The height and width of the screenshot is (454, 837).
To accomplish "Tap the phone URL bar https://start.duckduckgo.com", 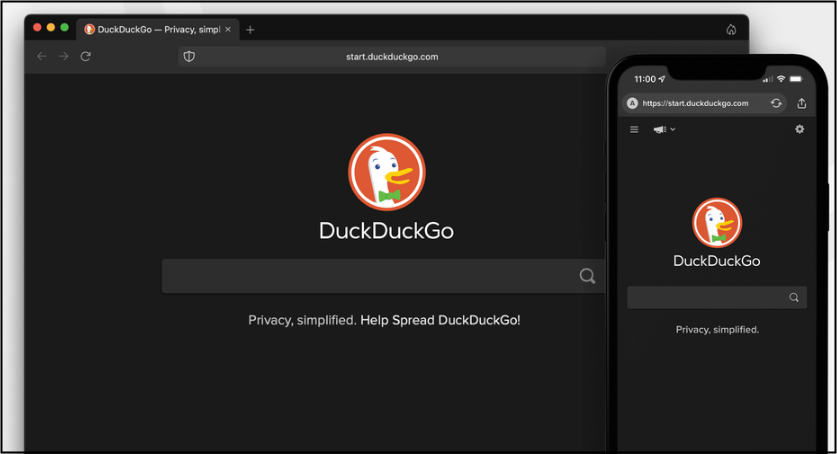I will pyautogui.click(x=705, y=103).
